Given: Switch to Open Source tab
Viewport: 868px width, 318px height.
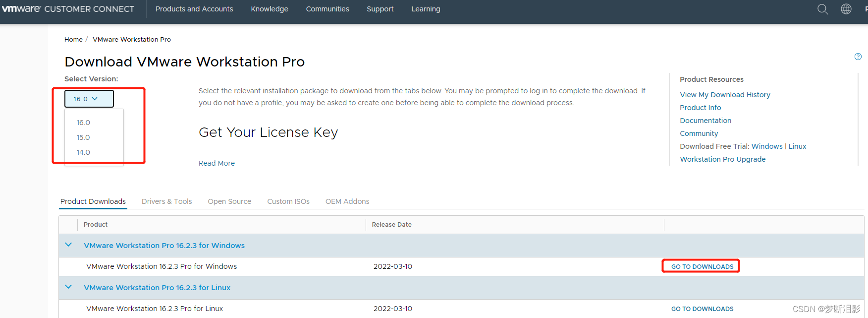Looking at the screenshot, I should [x=229, y=201].
